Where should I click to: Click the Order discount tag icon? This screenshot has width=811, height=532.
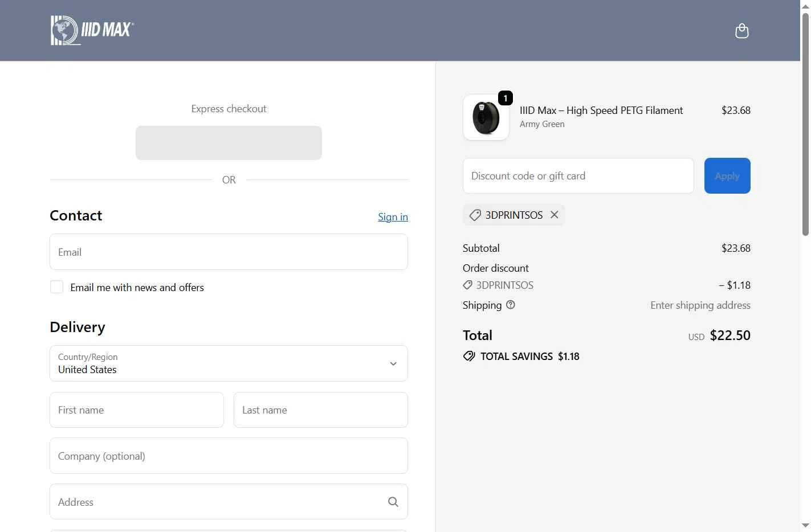point(467,285)
